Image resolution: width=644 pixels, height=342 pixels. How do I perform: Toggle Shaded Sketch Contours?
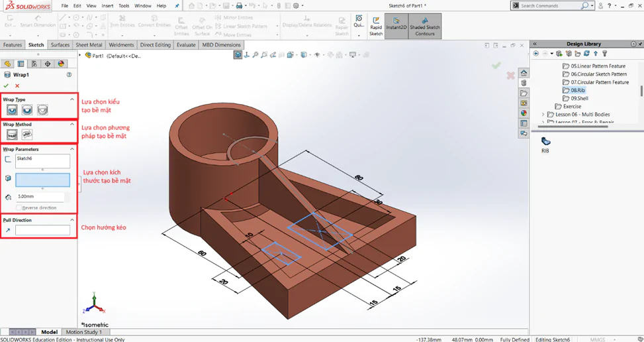pos(425,26)
